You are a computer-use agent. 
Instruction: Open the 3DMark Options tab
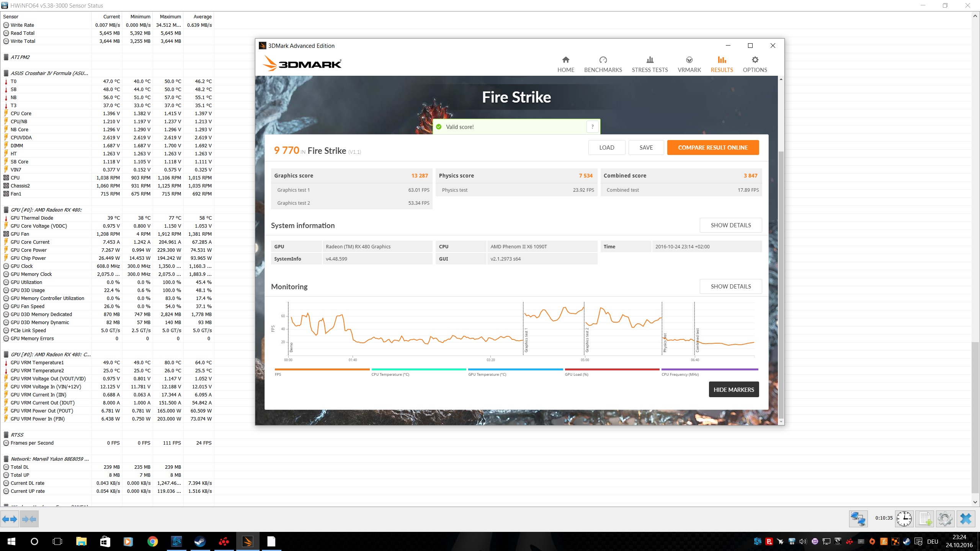755,64
